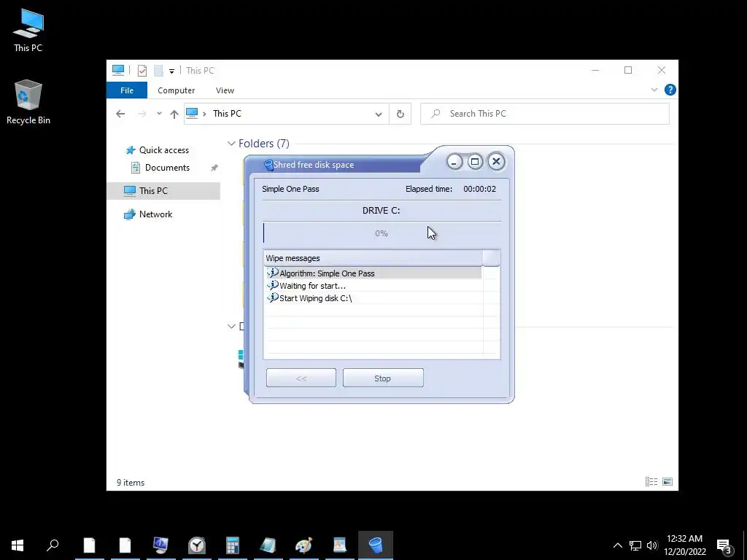747x560 pixels.
Task: Expand address bar history dropdown
Action: (x=379, y=114)
